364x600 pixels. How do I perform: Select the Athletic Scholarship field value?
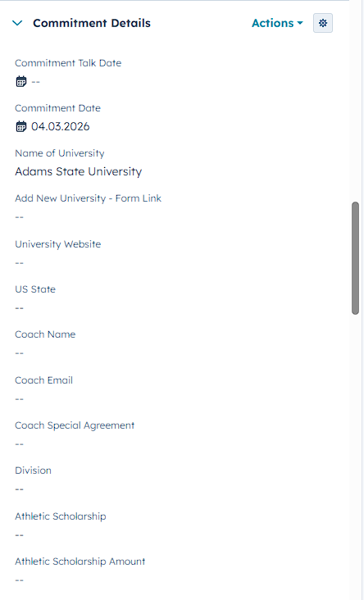[19, 535]
